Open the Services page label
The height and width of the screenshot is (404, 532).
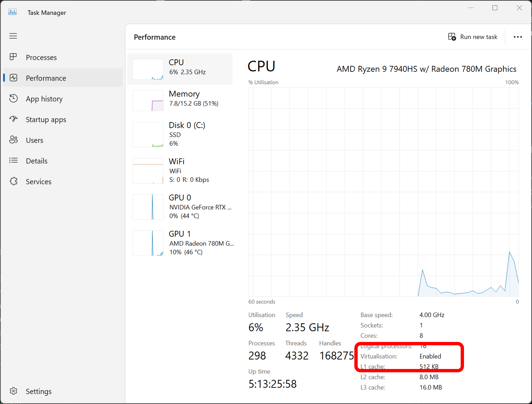(39, 181)
